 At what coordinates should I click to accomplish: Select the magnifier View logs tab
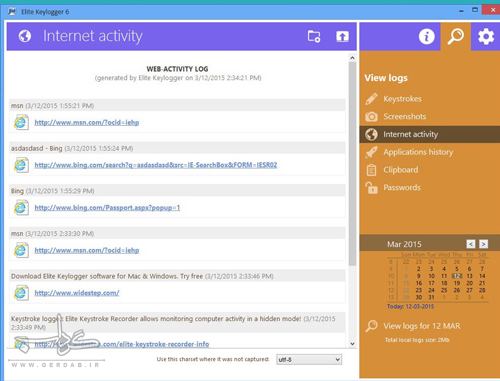pyautogui.click(x=456, y=36)
